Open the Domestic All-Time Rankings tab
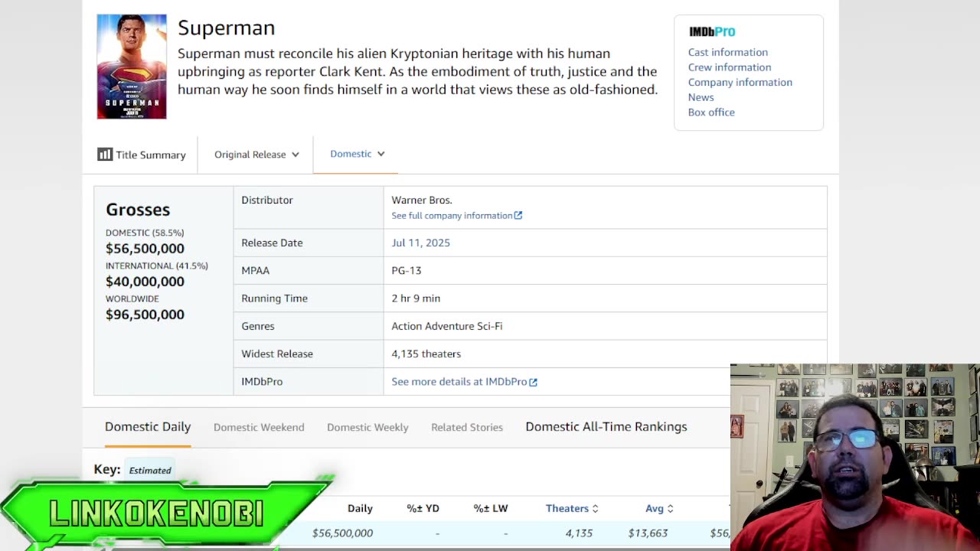Screen dimensions: 980x551 point(606,427)
